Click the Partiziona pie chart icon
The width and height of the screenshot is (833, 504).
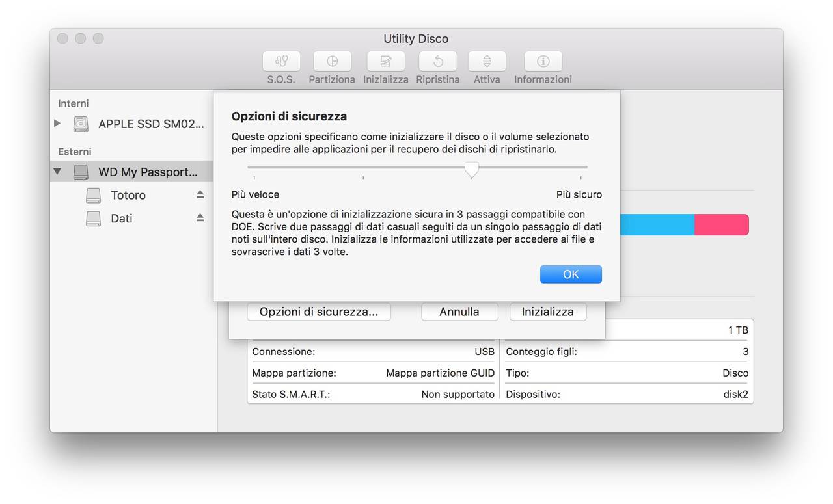click(332, 61)
